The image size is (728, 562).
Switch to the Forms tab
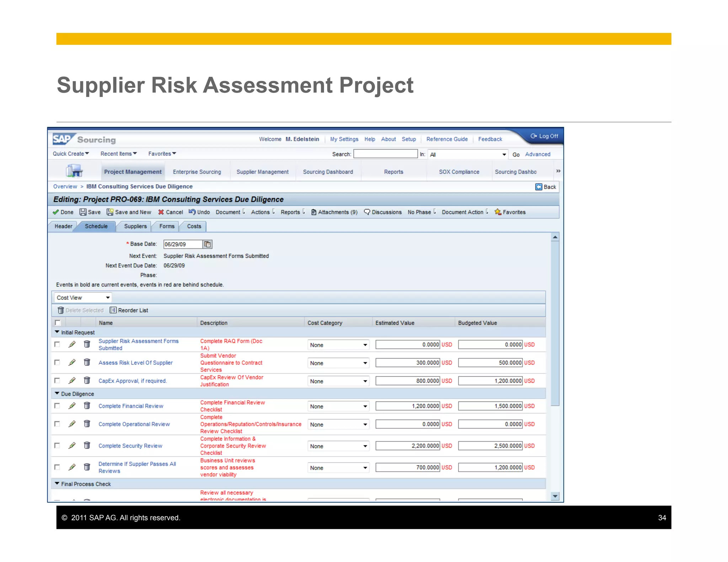(x=167, y=226)
